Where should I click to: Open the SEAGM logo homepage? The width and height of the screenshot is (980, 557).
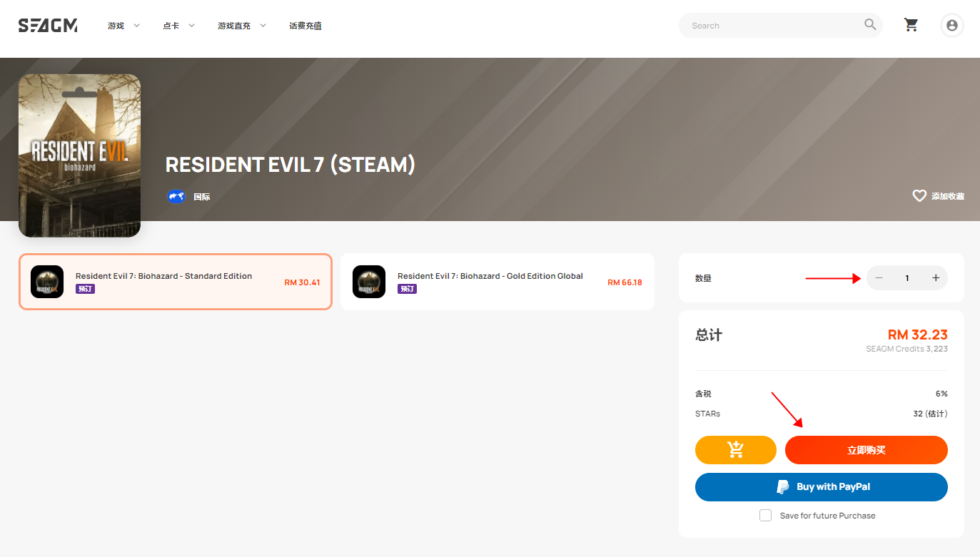[48, 26]
